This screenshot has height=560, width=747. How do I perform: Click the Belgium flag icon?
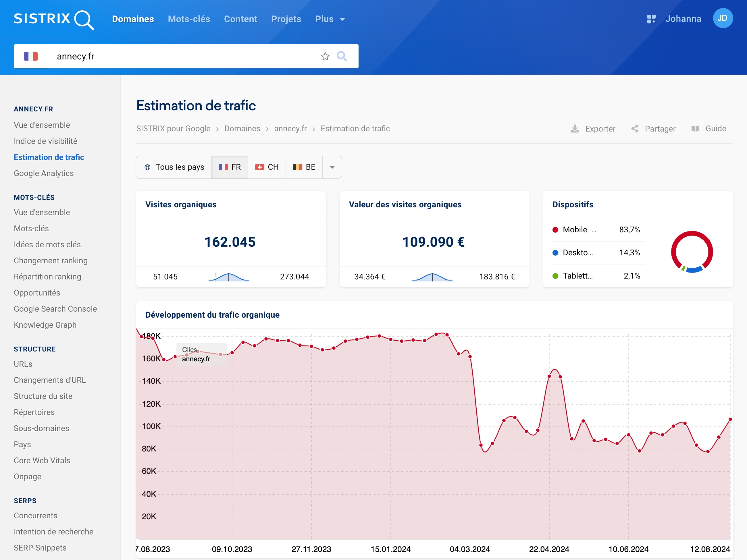pos(298,167)
